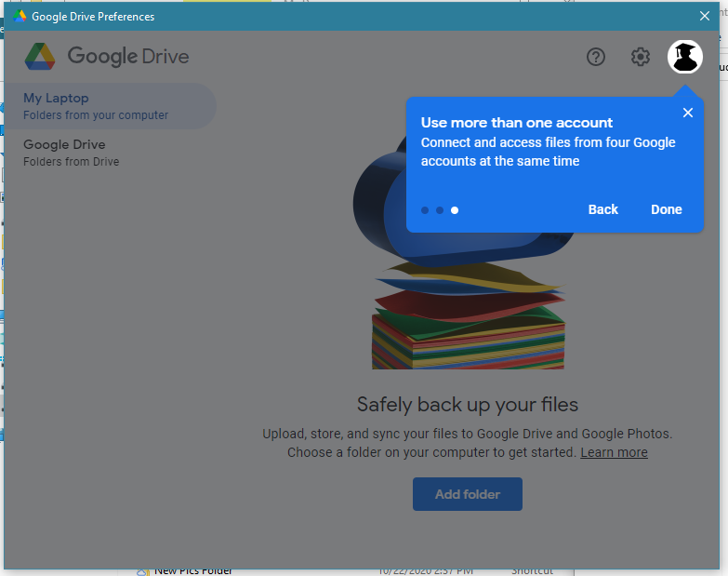The image size is (728, 576).
Task: Open the Help question mark icon
Action: [x=596, y=57]
